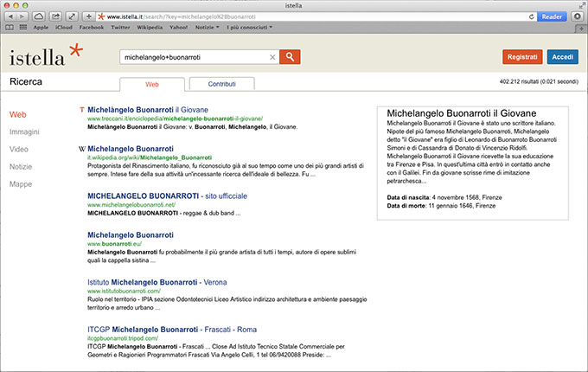Click the Safari address bar URL
Image resolution: width=588 pixels, height=372 pixels.
181,17
